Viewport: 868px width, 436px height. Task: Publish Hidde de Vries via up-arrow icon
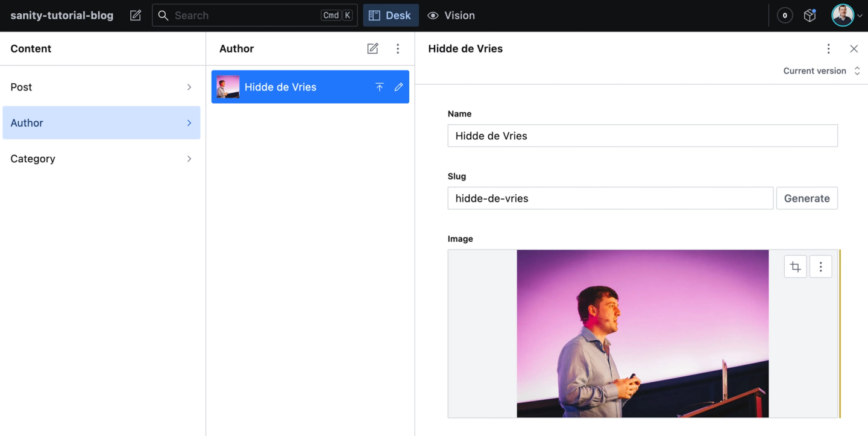(x=380, y=87)
